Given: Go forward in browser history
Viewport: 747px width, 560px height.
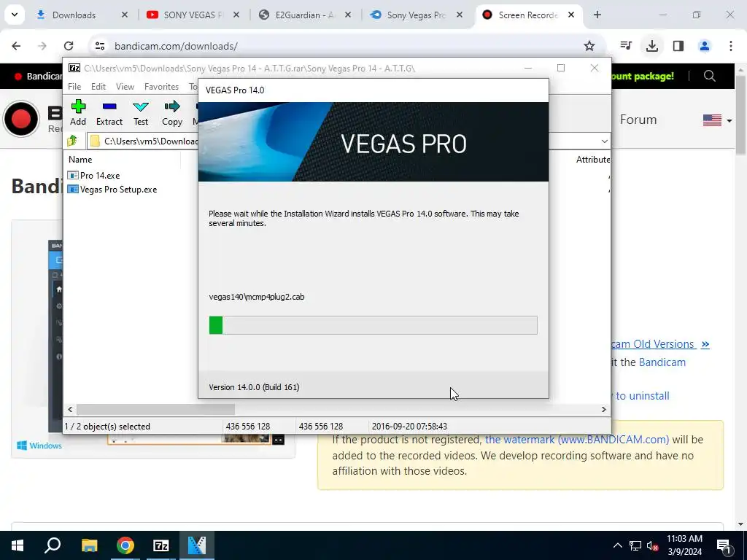Looking at the screenshot, I should coord(42,46).
